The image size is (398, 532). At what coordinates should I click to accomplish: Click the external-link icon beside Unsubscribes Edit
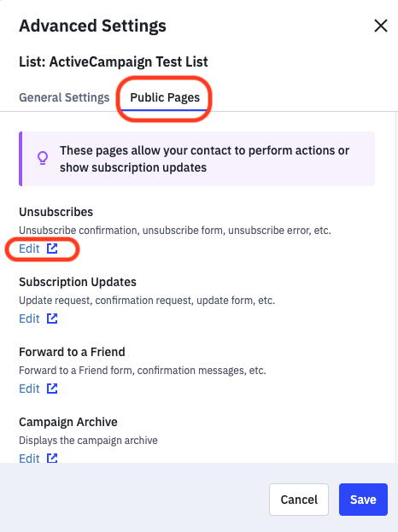pyautogui.click(x=52, y=248)
